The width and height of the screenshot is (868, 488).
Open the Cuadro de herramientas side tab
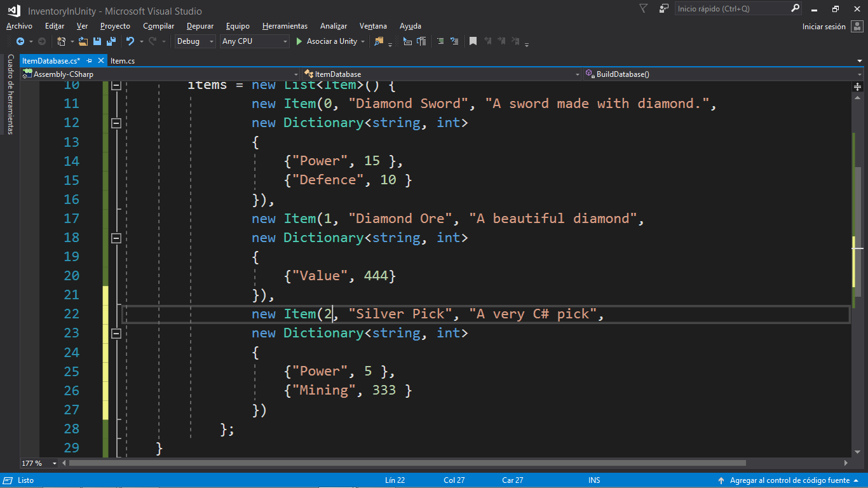[x=10, y=95]
